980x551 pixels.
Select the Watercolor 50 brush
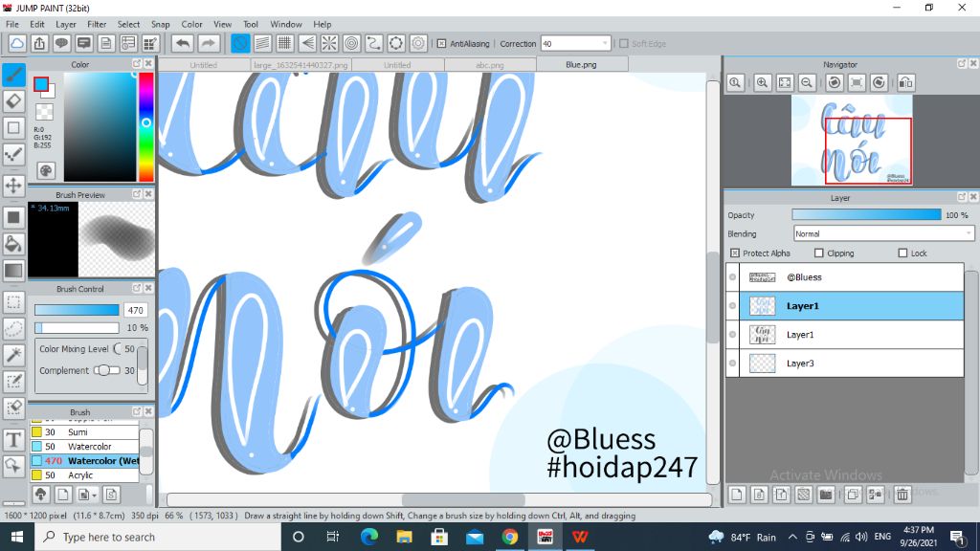click(84, 447)
